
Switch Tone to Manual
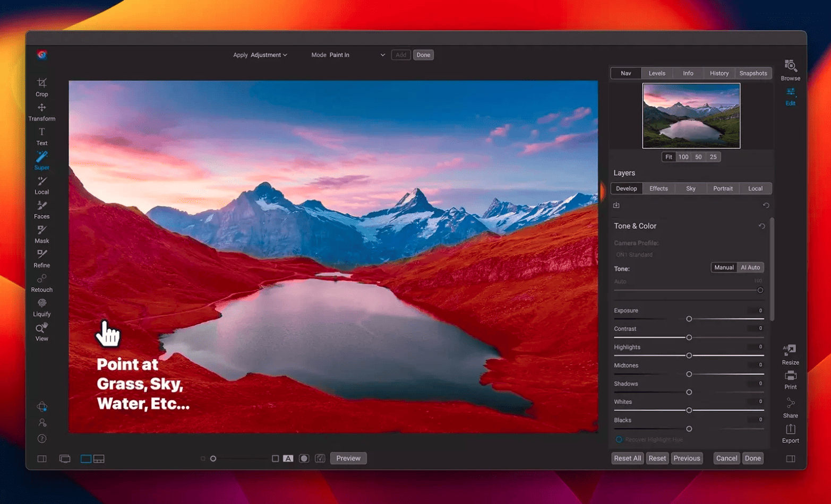click(724, 267)
